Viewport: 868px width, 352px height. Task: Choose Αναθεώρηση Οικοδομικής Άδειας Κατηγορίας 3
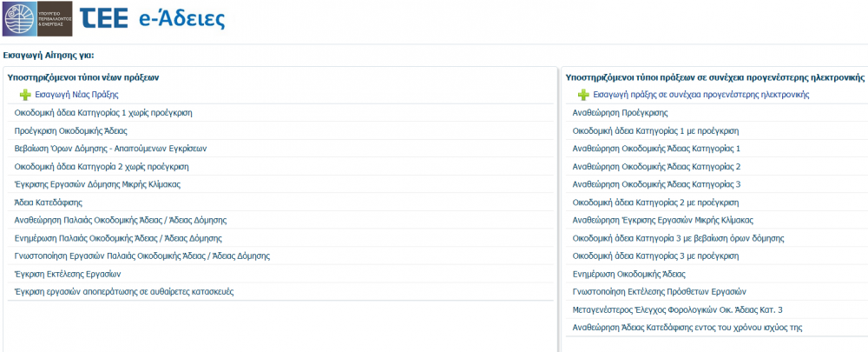pyautogui.click(x=656, y=184)
